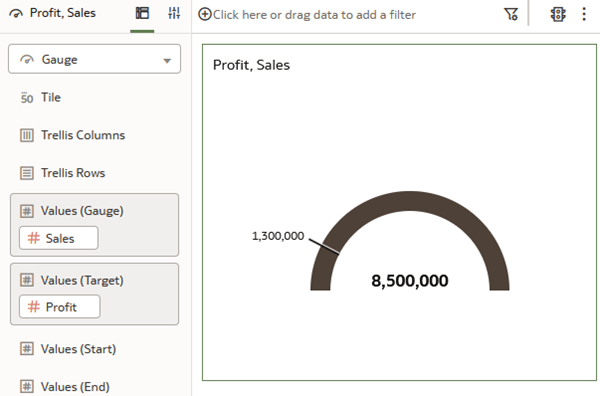Viewport: 600px width, 396px height.
Task: Click the 1,300,000 target label
Action: pos(278,236)
